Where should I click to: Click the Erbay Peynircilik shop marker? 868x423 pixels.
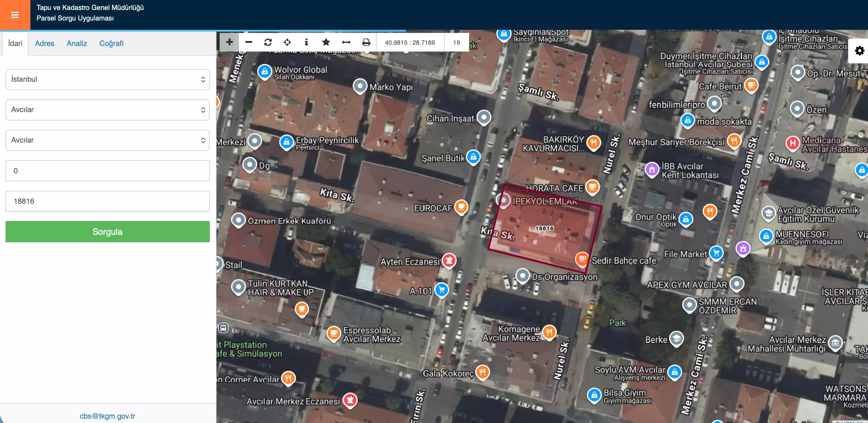point(286,142)
